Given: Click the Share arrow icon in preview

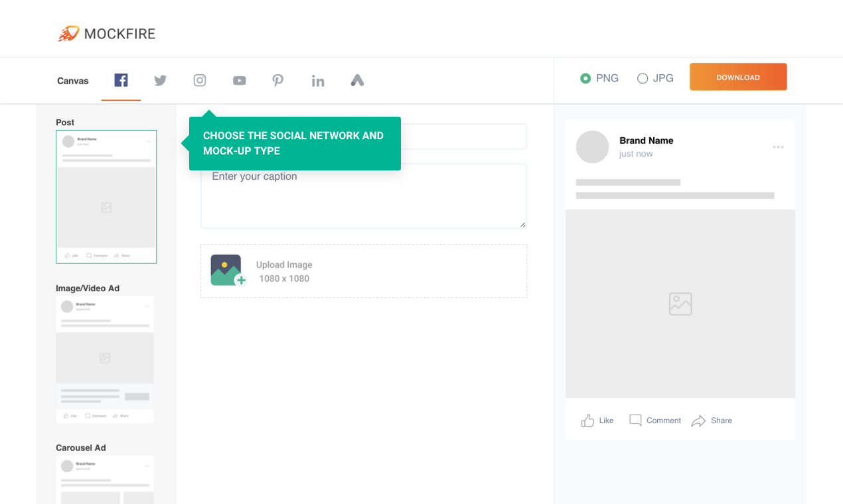Looking at the screenshot, I should (698, 420).
